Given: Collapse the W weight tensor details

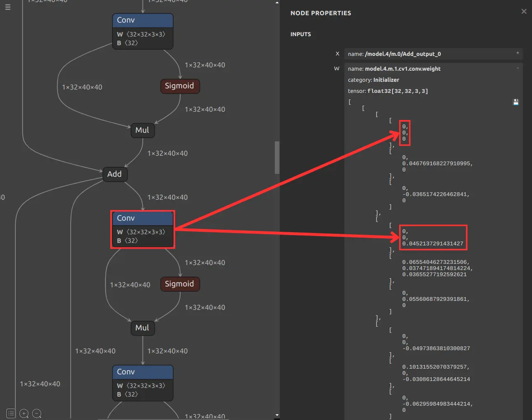Looking at the screenshot, I should pos(518,68).
